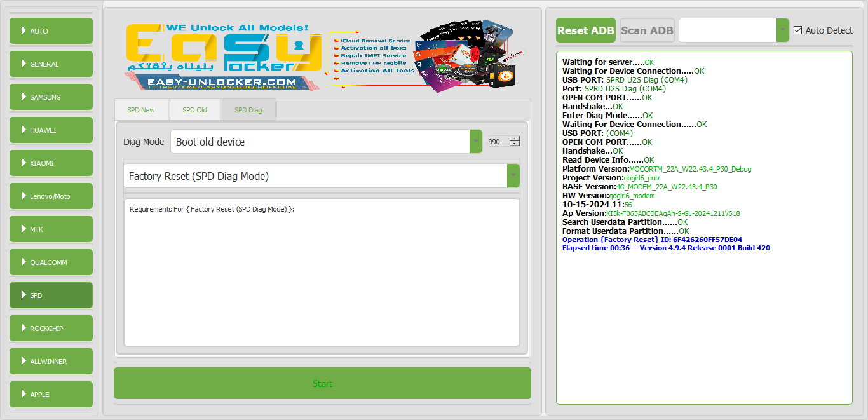Image resolution: width=868 pixels, height=420 pixels.
Task: Open the APPLE sidebar section
Action: (51, 395)
